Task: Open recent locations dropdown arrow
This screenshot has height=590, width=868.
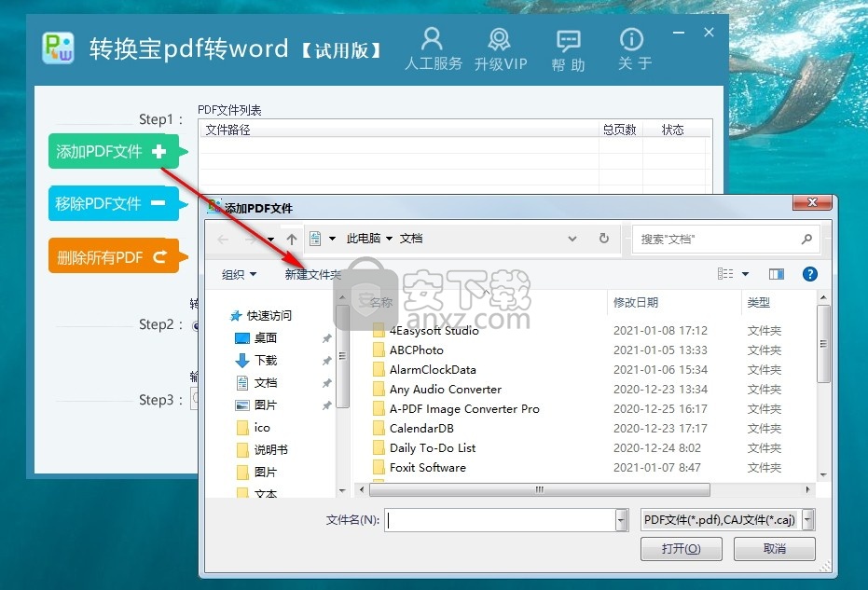Action: (x=270, y=240)
